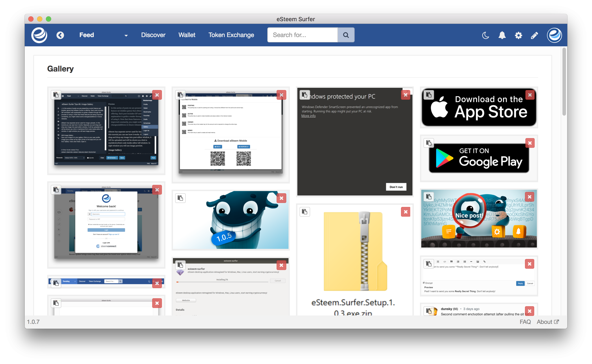Expand the Feed dropdown caret

pos(126,36)
